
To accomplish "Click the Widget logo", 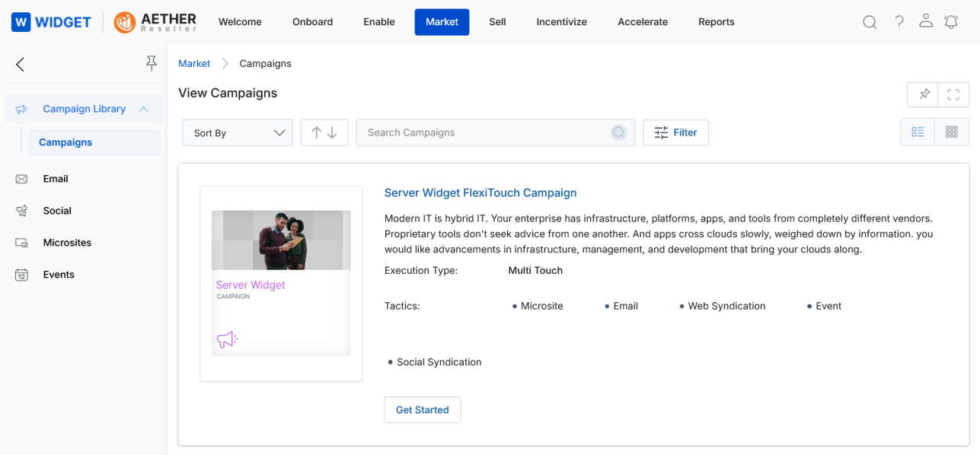I will pos(52,22).
